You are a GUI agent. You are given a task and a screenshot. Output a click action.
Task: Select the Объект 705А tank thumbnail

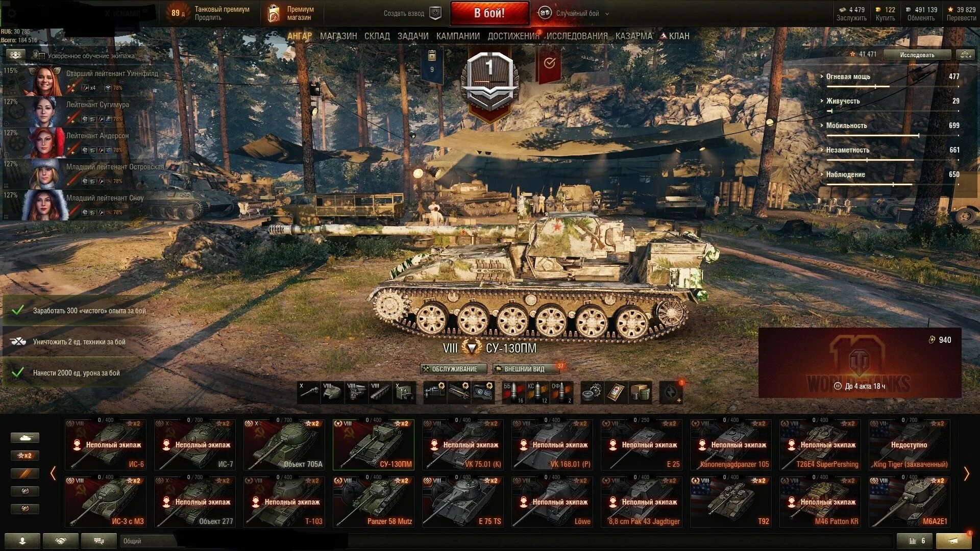click(x=284, y=444)
